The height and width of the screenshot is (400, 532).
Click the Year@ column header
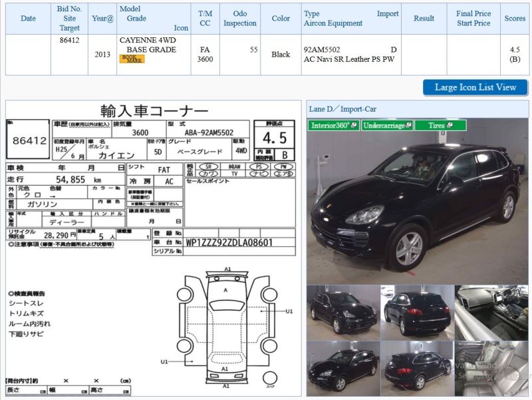coord(102,19)
